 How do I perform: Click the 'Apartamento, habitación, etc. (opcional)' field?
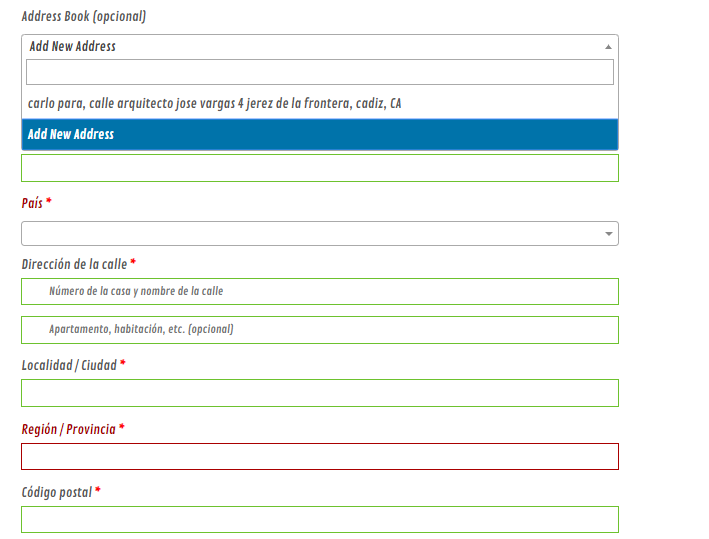[x=320, y=330]
